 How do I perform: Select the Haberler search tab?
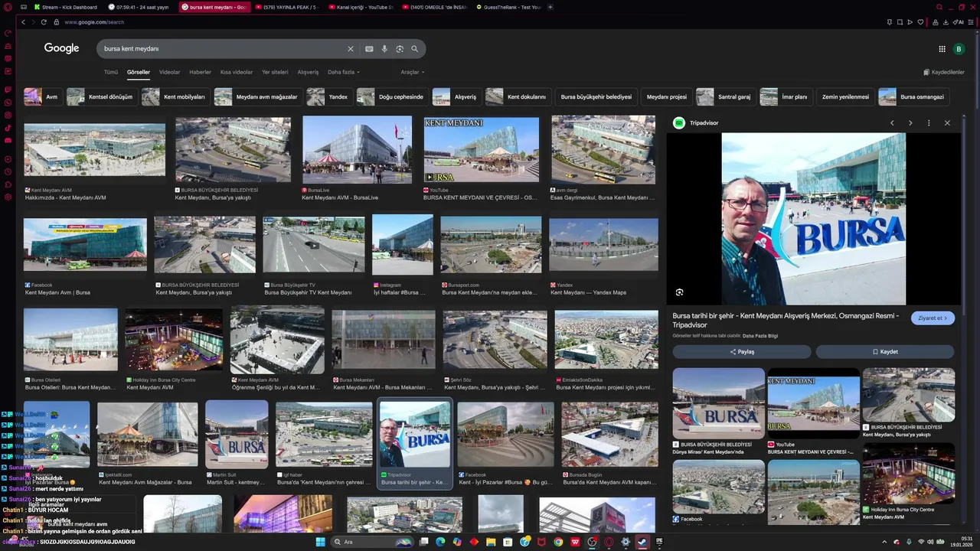pyautogui.click(x=200, y=72)
